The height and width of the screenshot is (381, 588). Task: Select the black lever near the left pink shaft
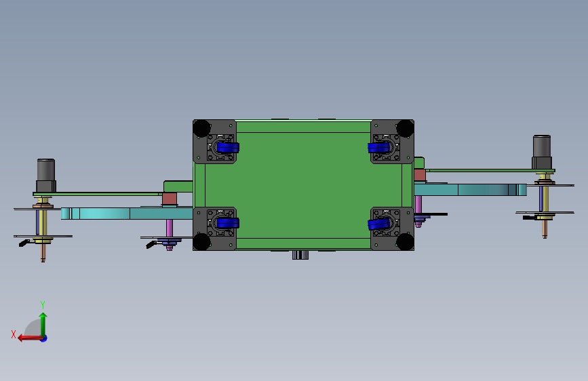[151, 245]
